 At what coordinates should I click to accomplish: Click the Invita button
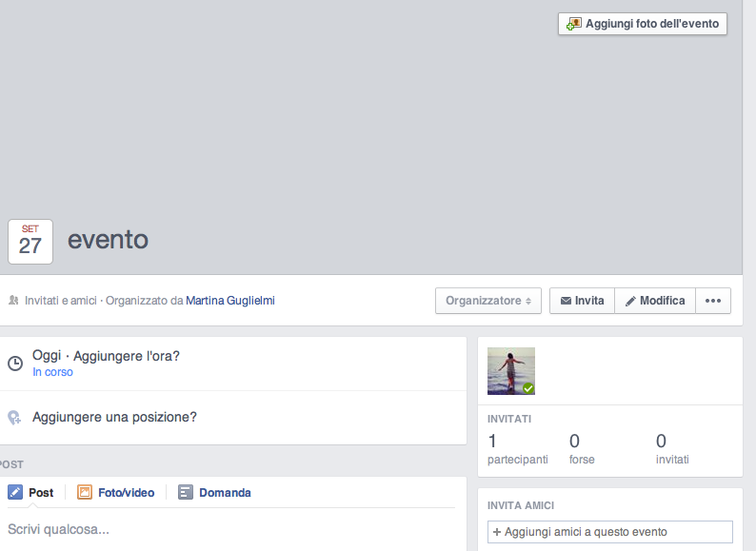click(x=582, y=301)
